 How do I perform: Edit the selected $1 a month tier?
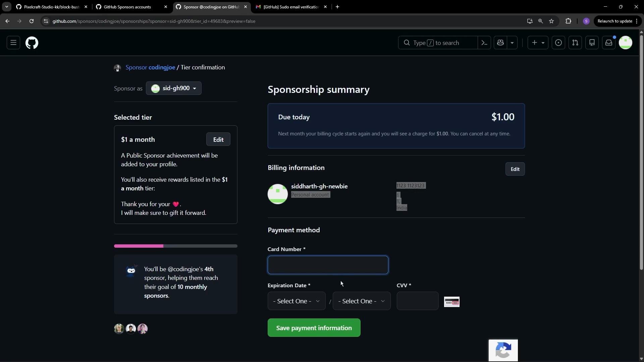tap(218, 139)
